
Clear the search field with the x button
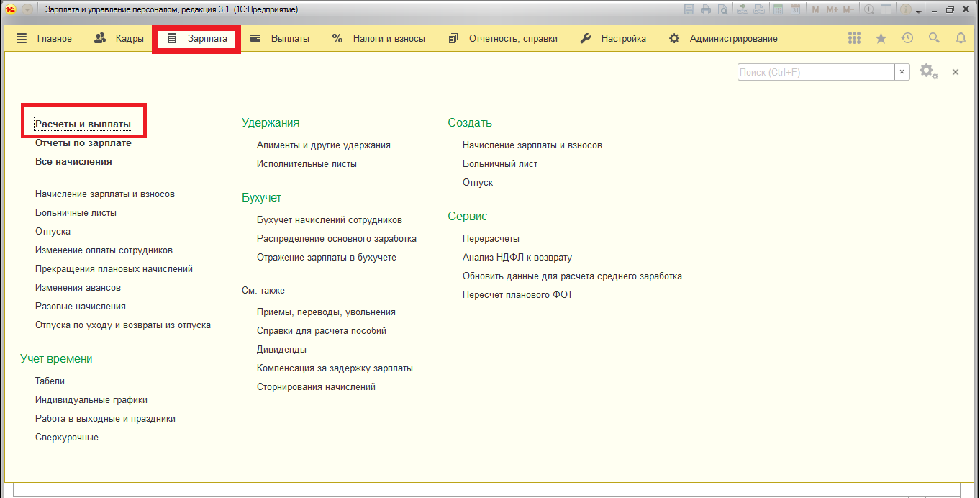point(902,72)
